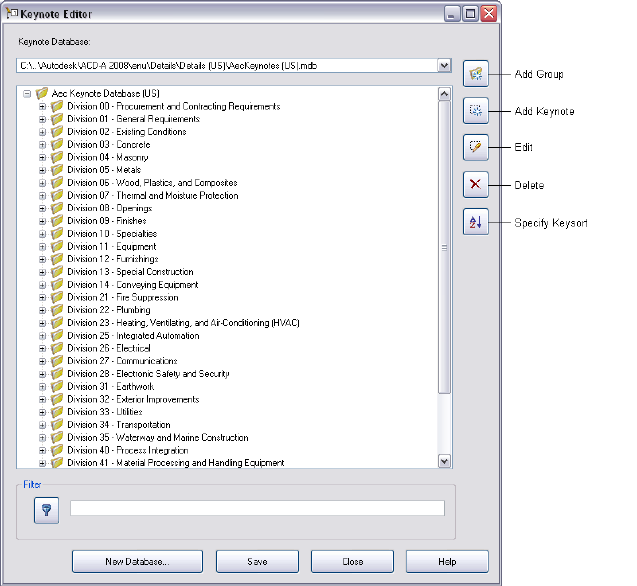
Task: Select Division 21 - Fire Suppression
Action: pyautogui.click(x=123, y=297)
